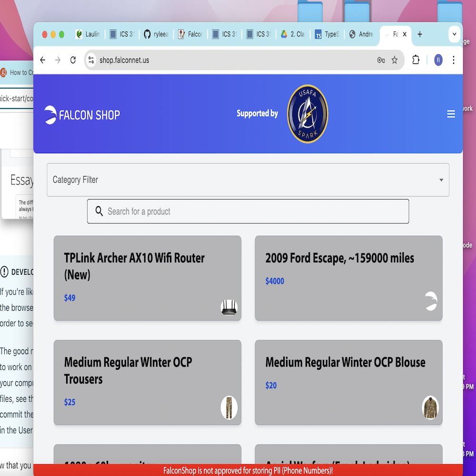Click the How to tab in background window
This screenshot has width=476, height=476.
pos(17,72)
